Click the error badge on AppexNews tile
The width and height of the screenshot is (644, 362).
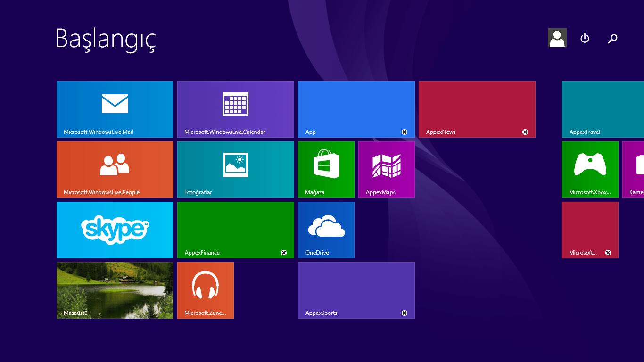(525, 132)
